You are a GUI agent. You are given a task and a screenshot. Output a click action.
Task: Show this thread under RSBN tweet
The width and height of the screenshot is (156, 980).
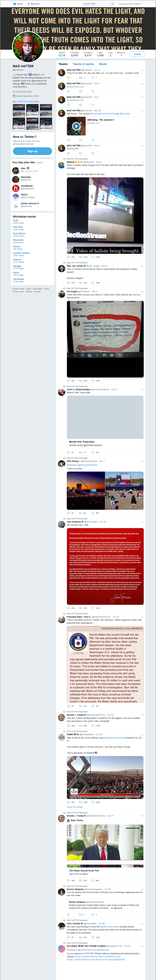click(75, 807)
